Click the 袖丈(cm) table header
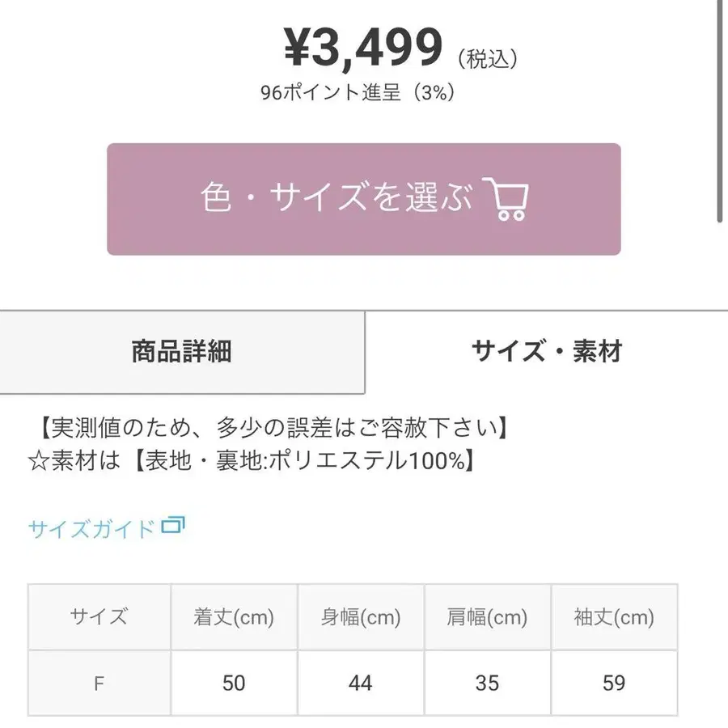Image resolution: width=728 pixels, height=728 pixels. pyautogui.click(x=614, y=616)
